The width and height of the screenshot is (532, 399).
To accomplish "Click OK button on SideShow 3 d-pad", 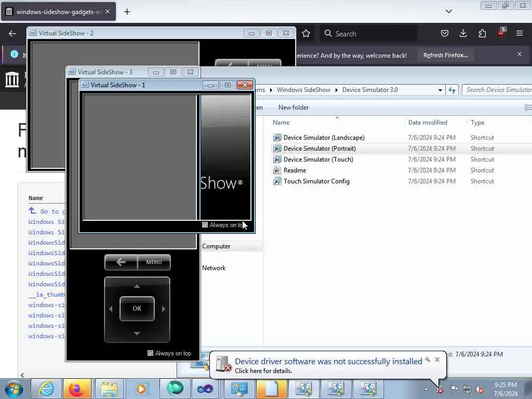I will point(137,309).
